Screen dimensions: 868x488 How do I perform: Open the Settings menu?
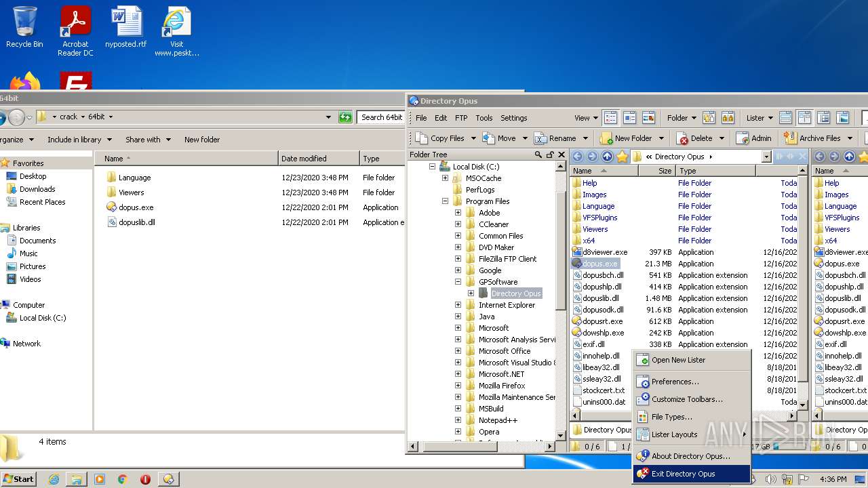513,118
